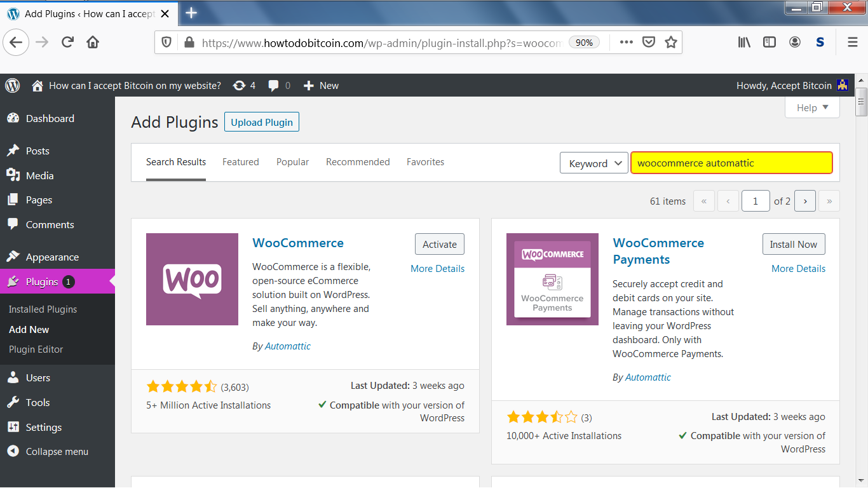The width and height of the screenshot is (868, 488).
Task: Reload the page in Firefox
Action: point(67,43)
